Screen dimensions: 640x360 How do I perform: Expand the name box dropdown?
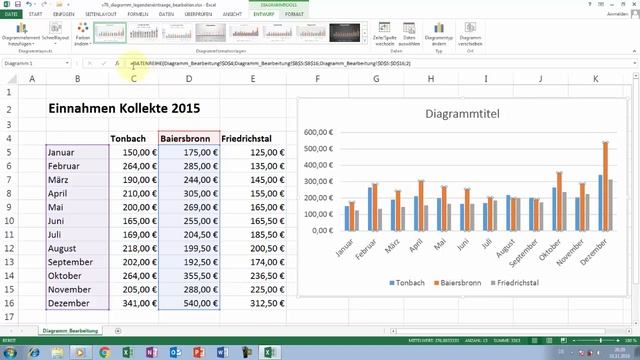click(x=67, y=63)
